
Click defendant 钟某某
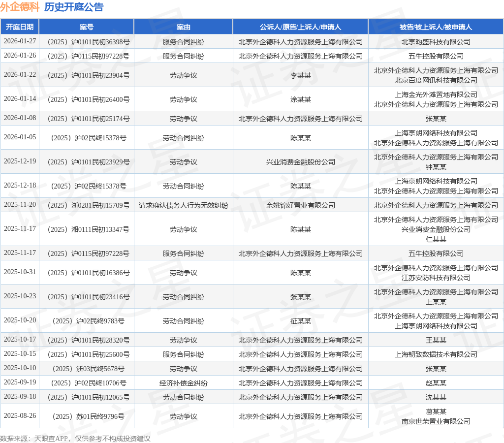tap(436, 167)
